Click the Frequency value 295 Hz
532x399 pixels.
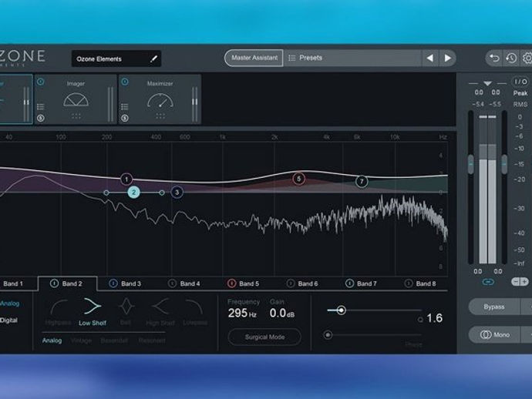click(242, 313)
